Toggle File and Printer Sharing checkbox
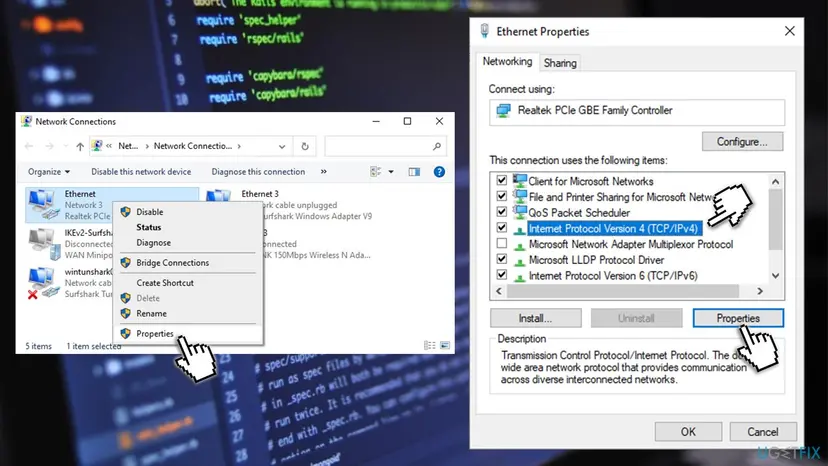 click(x=502, y=196)
